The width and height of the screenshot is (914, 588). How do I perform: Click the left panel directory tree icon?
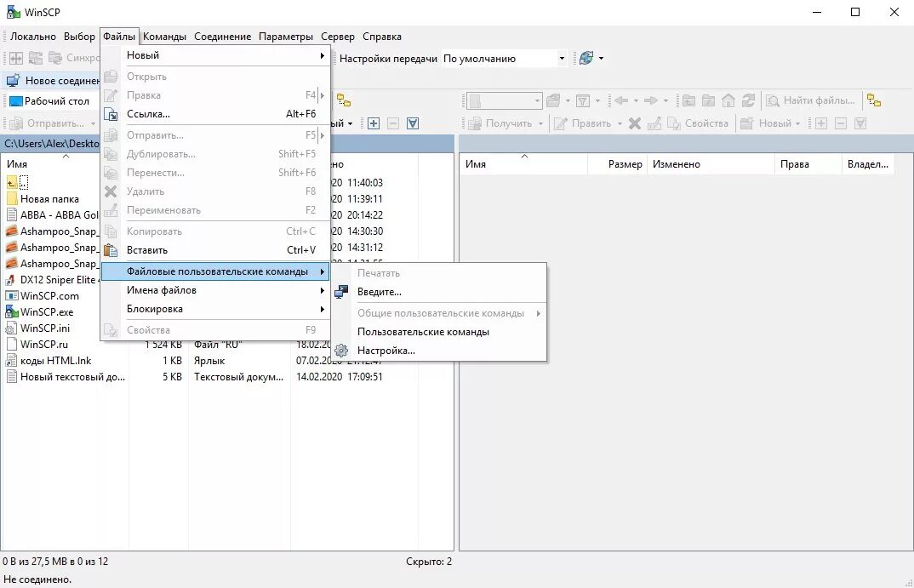[344, 100]
